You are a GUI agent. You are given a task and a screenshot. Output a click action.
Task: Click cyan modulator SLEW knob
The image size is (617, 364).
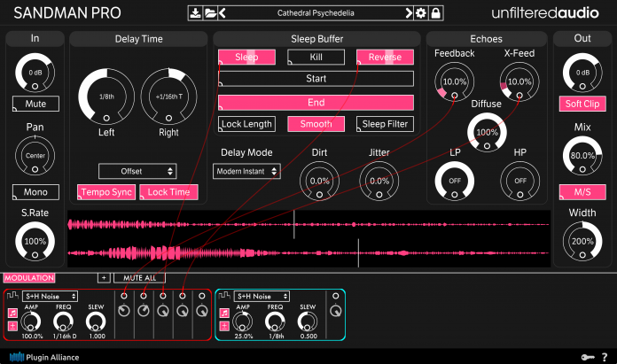pyautogui.click(x=308, y=322)
